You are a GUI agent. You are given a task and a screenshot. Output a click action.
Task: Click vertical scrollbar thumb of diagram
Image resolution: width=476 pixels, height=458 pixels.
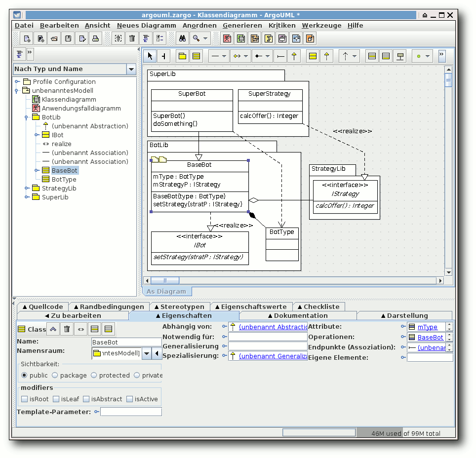(448, 80)
